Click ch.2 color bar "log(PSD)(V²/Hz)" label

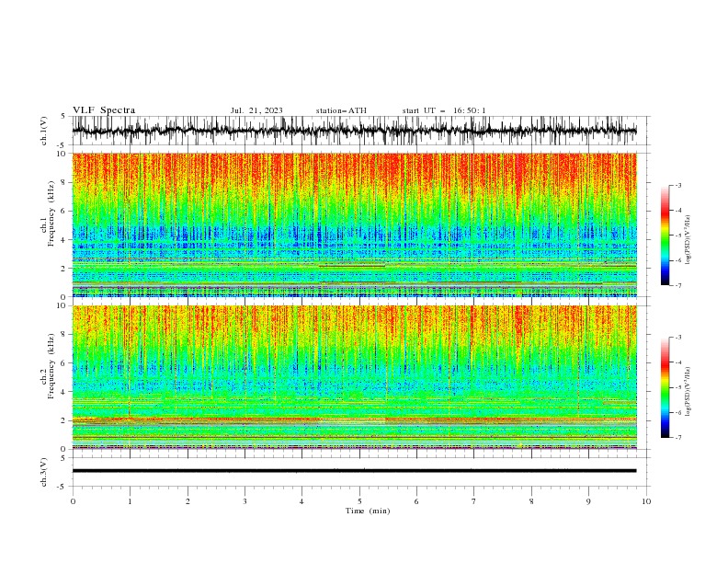688,392
